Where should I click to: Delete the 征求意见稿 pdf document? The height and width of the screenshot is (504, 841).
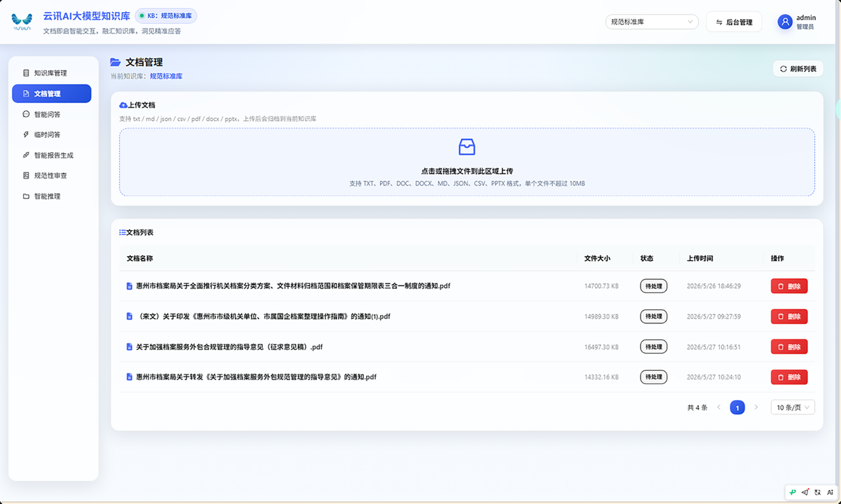coord(789,347)
